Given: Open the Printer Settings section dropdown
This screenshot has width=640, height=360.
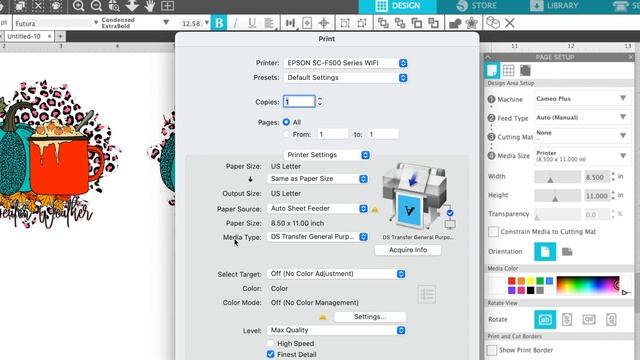Looking at the screenshot, I should pyautogui.click(x=327, y=155).
